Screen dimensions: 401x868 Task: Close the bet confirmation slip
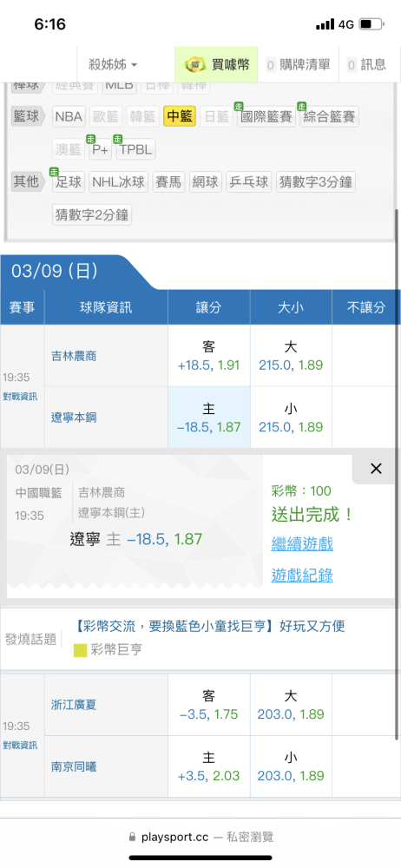point(376,469)
